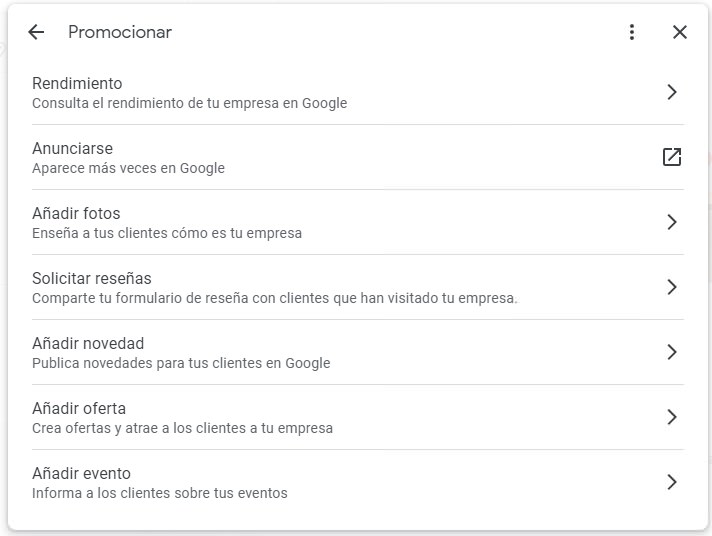This screenshot has height=536, width=712.
Task: Choose the Añadir fotos option
Action: click(358, 222)
